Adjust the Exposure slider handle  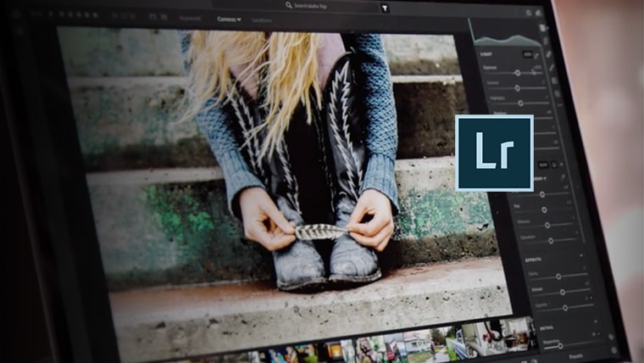pyautogui.click(x=518, y=73)
